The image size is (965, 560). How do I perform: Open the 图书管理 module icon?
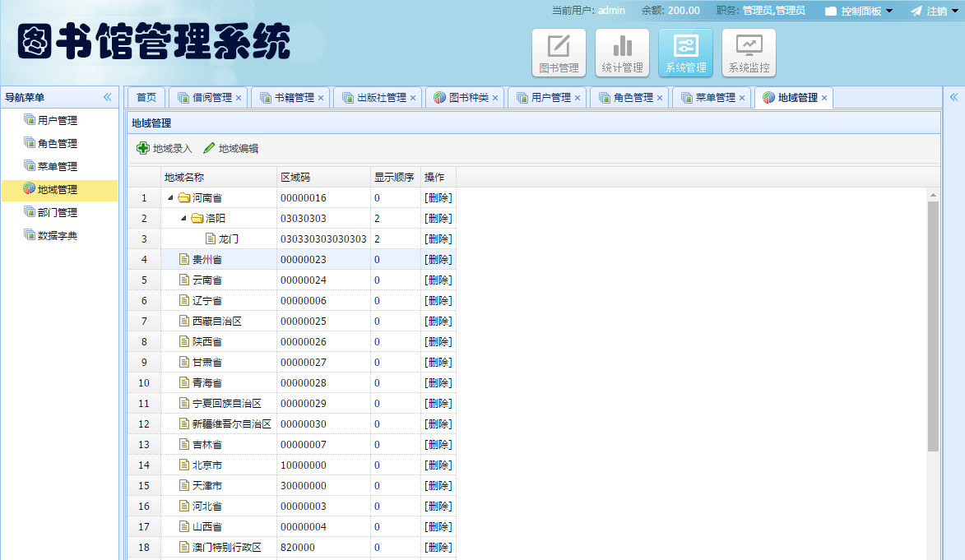(559, 52)
